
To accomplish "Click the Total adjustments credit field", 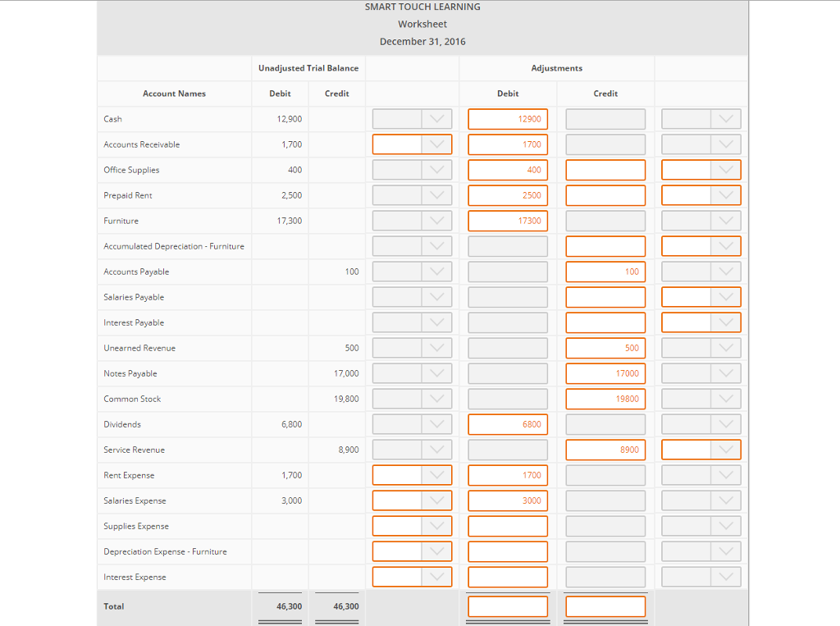I will tap(605, 606).
